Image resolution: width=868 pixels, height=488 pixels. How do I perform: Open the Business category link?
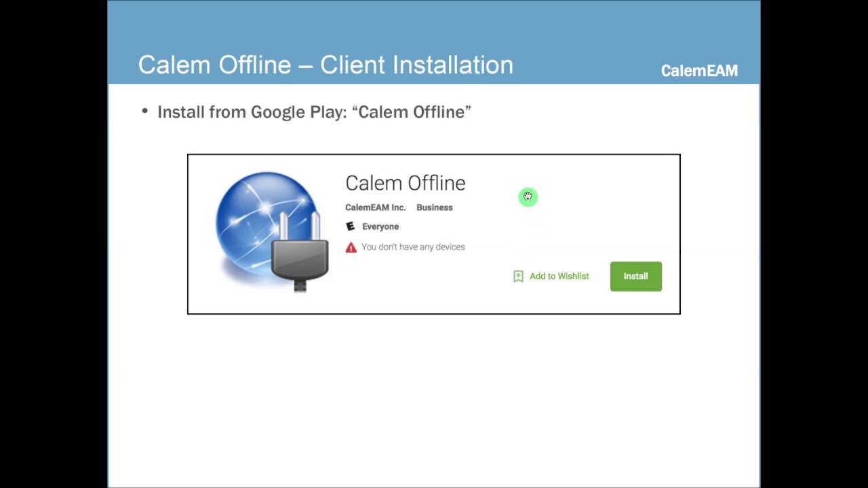(x=434, y=207)
